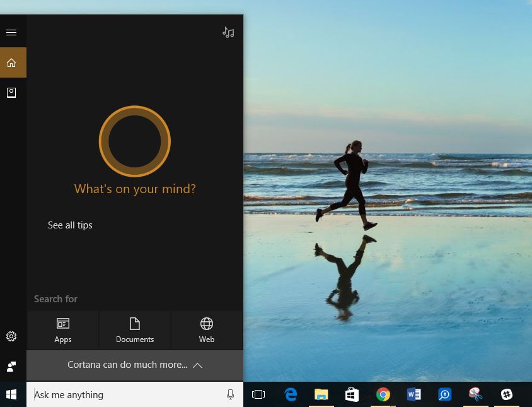This screenshot has height=407, width=532.
Task: Open the Snipping Tool from taskbar
Action: coord(475,394)
